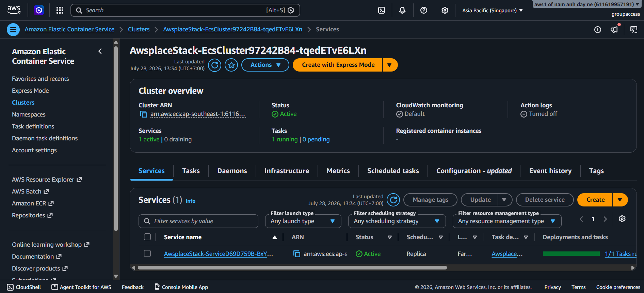Open the settings gear in the top bar

coord(445,10)
